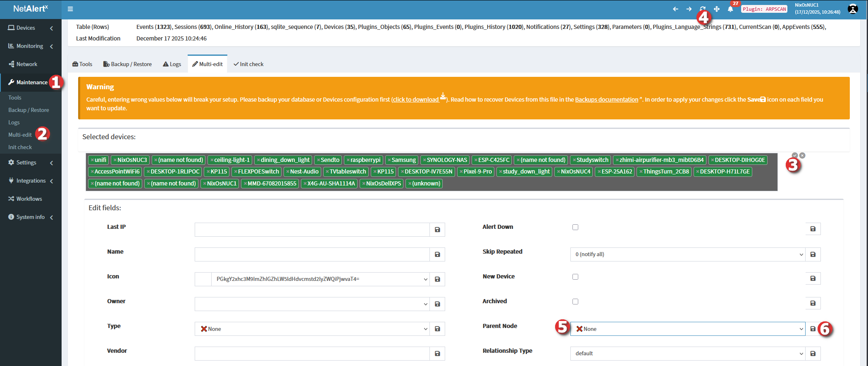Image resolution: width=868 pixels, height=366 pixels.
Task: Save the Name field value
Action: pyautogui.click(x=437, y=254)
